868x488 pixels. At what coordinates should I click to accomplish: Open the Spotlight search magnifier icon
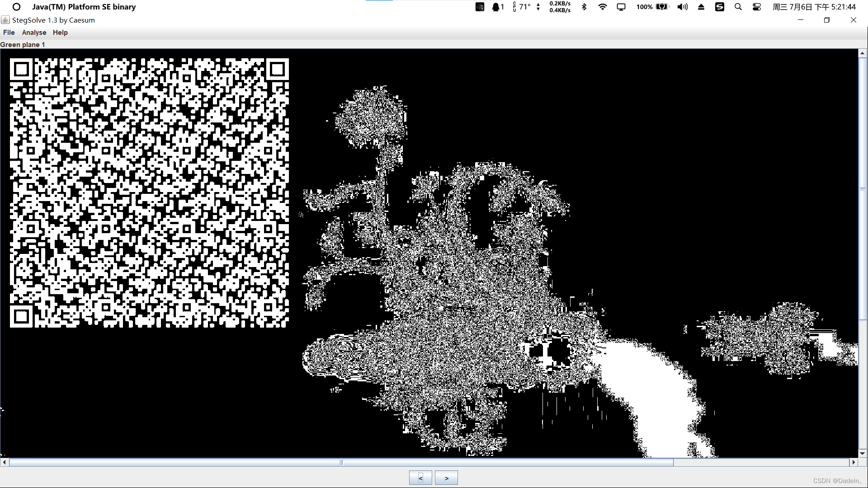(x=738, y=7)
